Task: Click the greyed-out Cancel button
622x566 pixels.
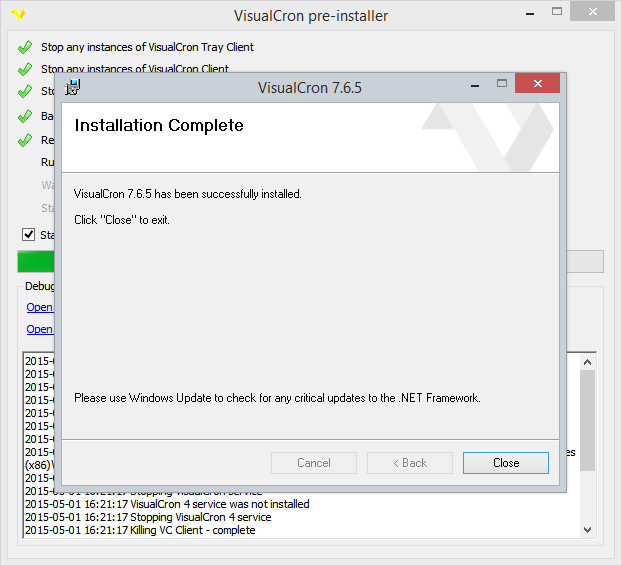Action: pos(314,463)
